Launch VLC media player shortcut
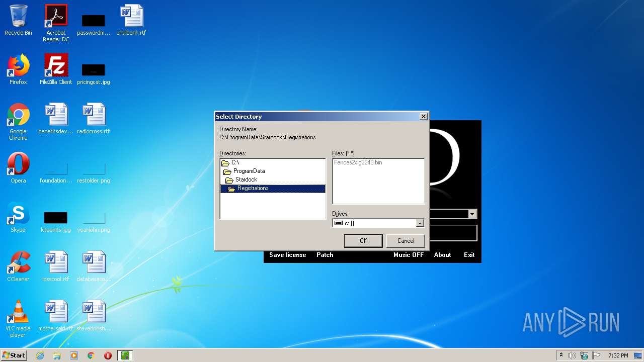Screen dimensions: 644x362 coord(18,318)
